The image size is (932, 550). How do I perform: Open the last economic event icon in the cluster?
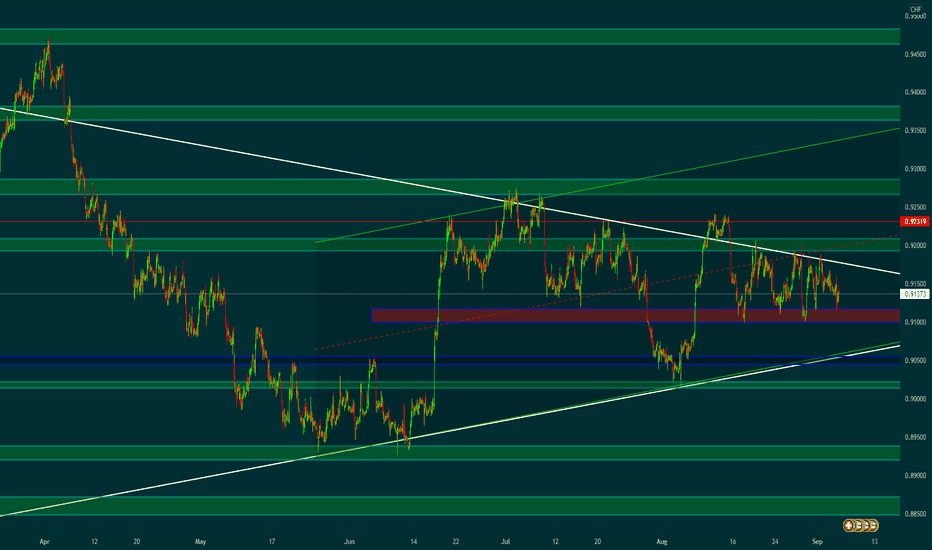tap(873, 526)
